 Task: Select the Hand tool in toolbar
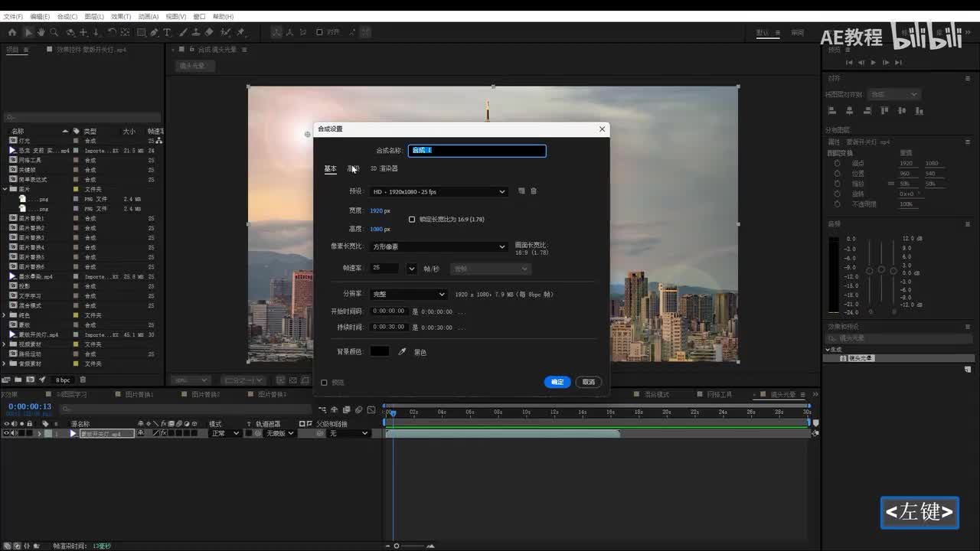click(x=41, y=32)
